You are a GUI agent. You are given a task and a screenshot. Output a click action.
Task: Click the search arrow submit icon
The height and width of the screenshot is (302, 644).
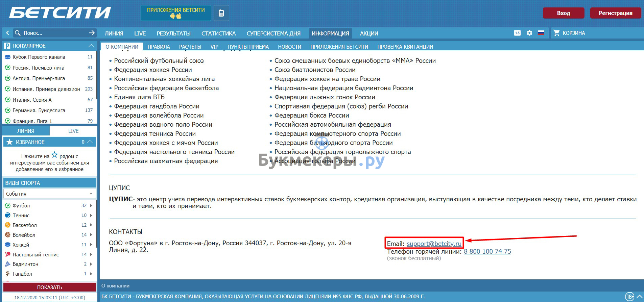click(x=92, y=33)
